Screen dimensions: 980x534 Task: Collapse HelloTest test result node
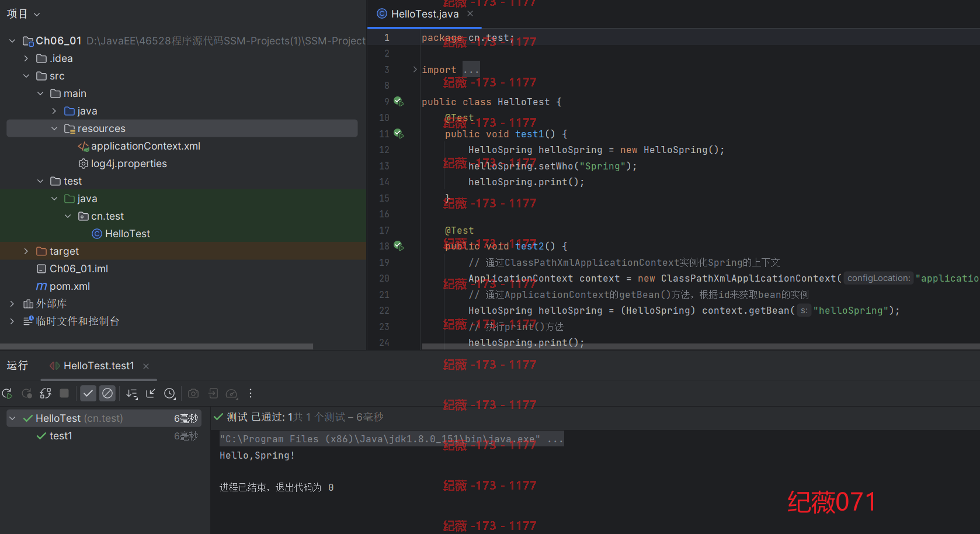(x=12, y=418)
